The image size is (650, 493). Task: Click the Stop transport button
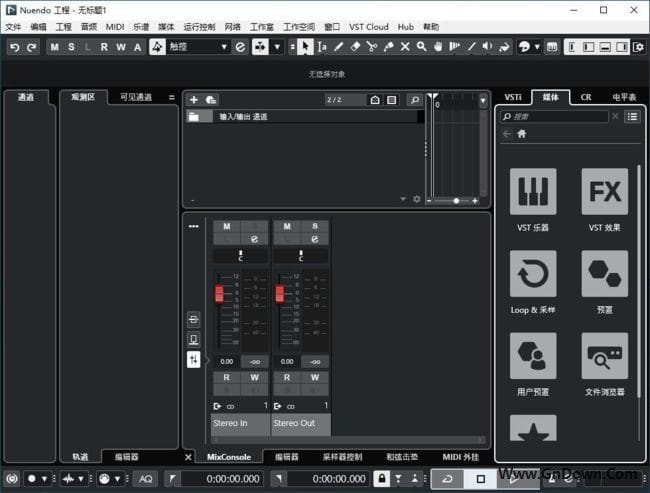480,479
